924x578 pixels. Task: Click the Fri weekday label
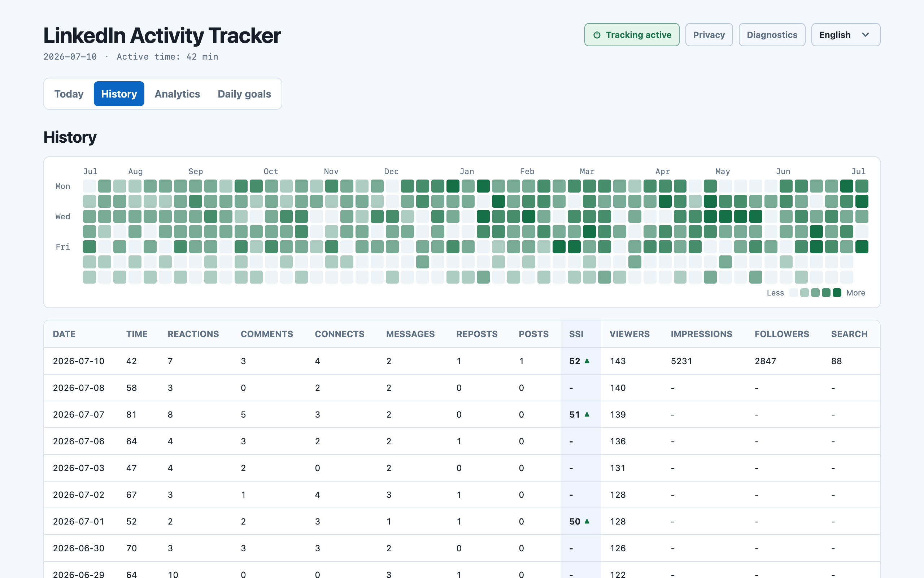[x=62, y=247]
